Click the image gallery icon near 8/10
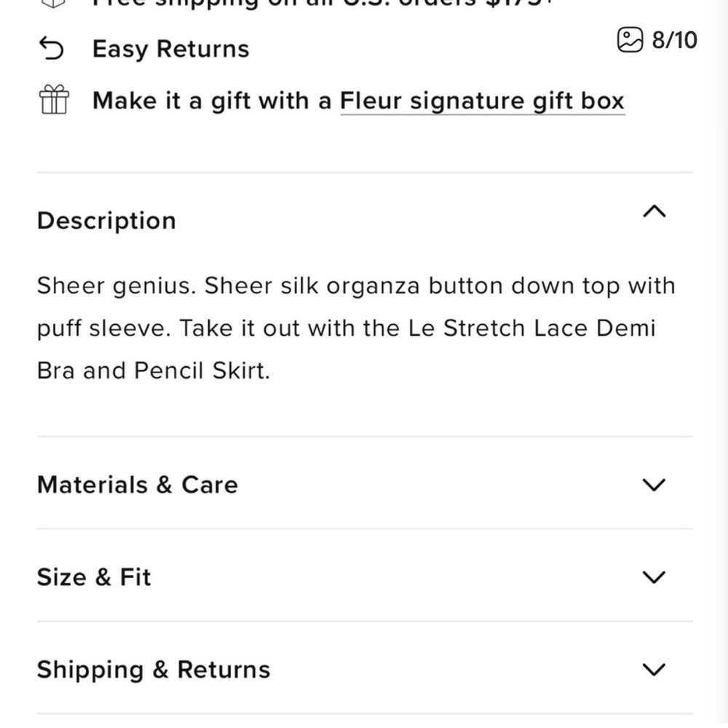This screenshot has width=728, height=728. 630,39
